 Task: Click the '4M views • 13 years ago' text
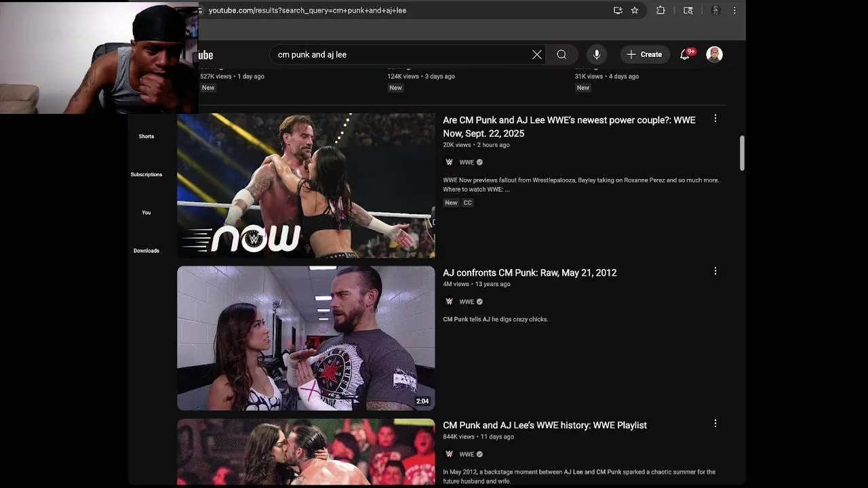pos(477,284)
